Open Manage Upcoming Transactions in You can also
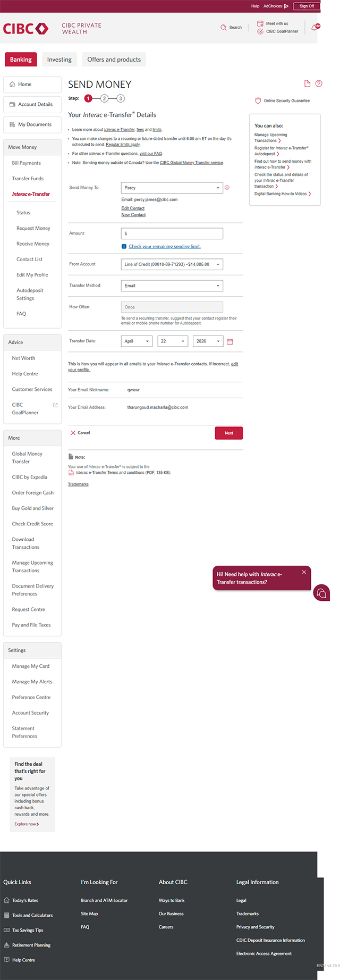340x980 pixels. tap(271, 138)
